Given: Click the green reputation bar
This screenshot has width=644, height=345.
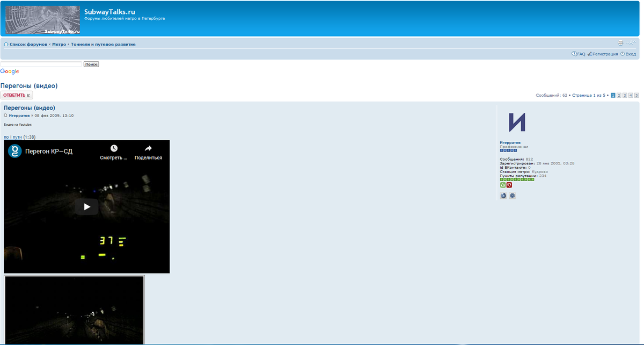Looking at the screenshot, I should point(517,179).
